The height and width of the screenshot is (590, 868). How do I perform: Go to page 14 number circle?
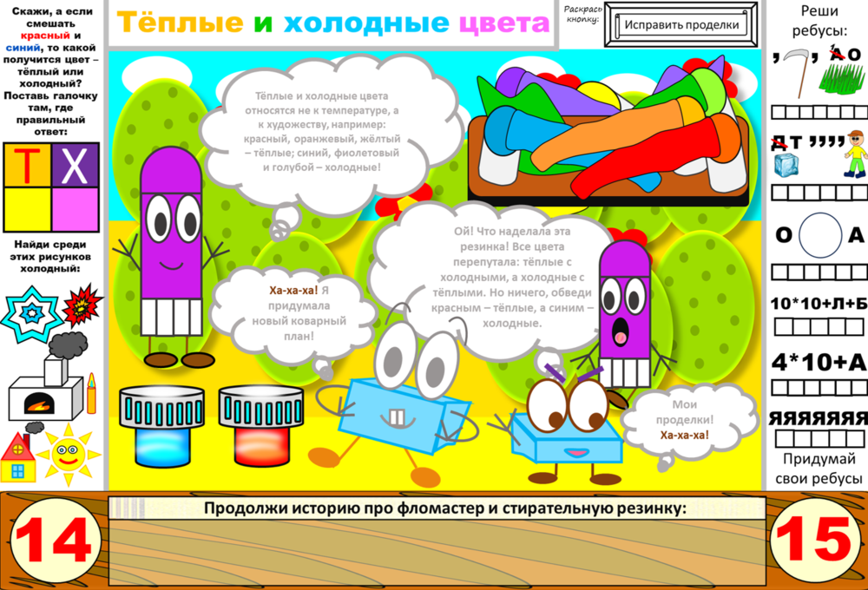point(52,541)
